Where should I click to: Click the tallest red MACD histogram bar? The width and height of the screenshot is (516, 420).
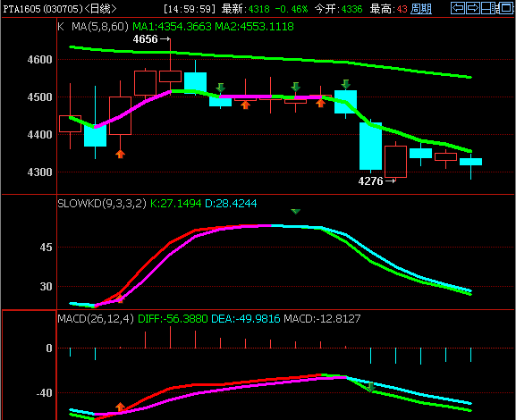pyautogui.click(x=170, y=337)
